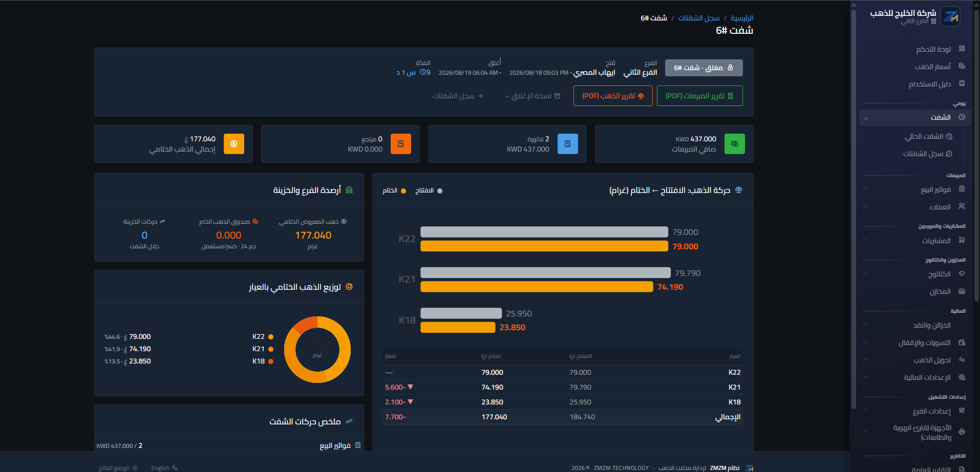This screenshot has height=472, width=980.
Task: Click the أسعار الذهب coins icon
Action: point(962,66)
